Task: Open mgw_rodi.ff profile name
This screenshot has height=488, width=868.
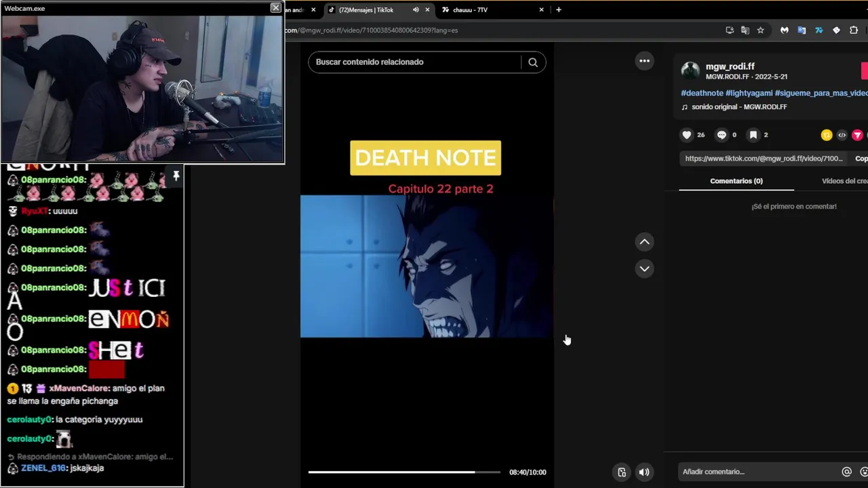Action: 730,66
